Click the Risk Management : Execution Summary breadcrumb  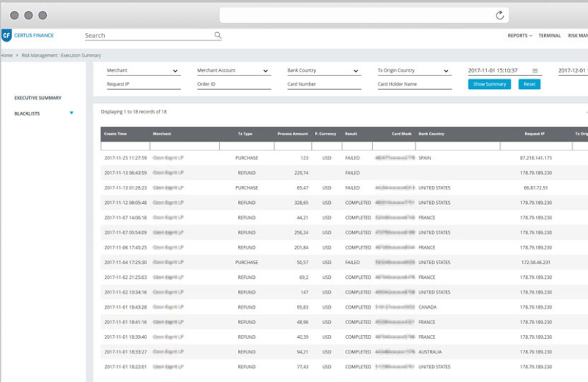(x=61, y=56)
